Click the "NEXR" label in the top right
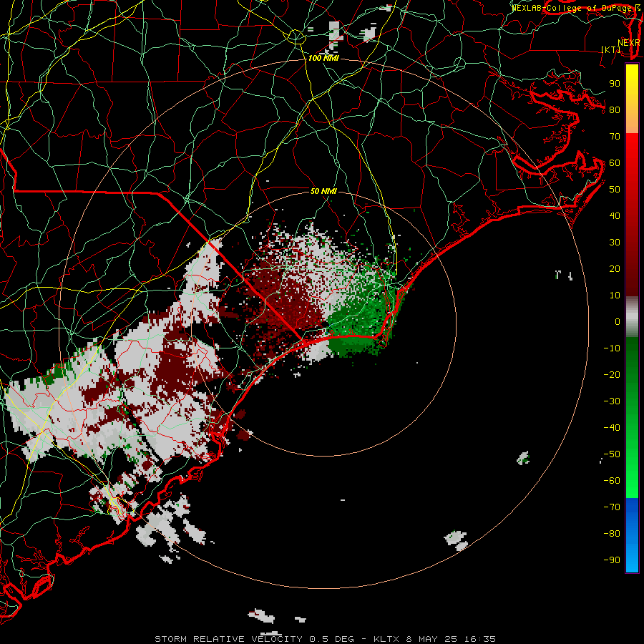Screen dimensions: 644x644 (x=628, y=43)
